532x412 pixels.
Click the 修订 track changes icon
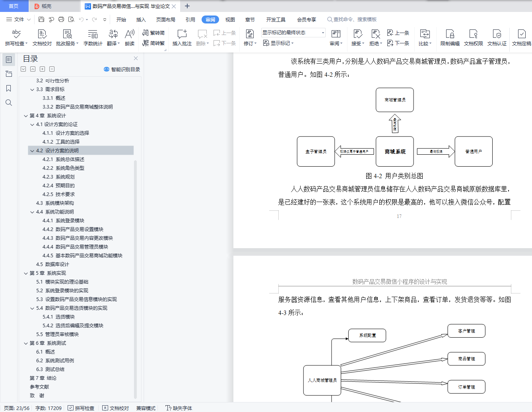coord(250,34)
